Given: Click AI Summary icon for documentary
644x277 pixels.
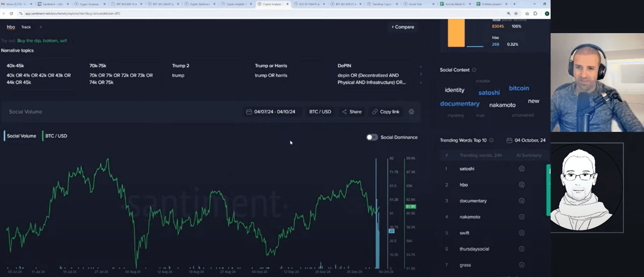Looking at the screenshot, I should pyautogui.click(x=522, y=201).
